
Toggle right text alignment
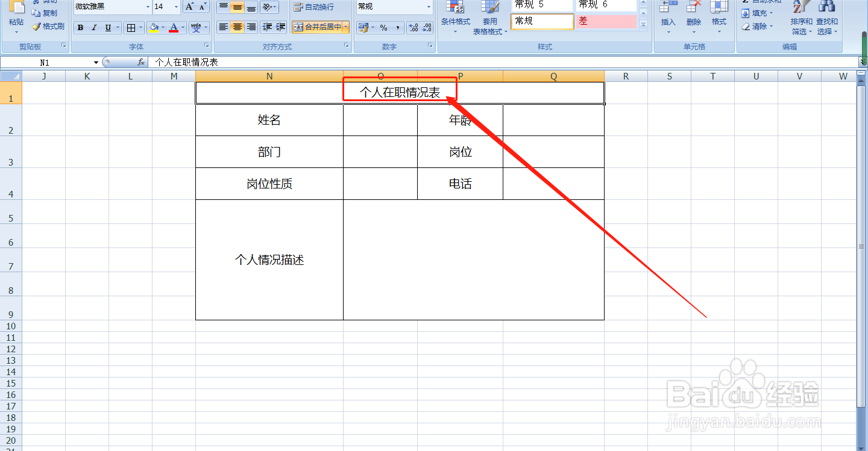[251, 27]
